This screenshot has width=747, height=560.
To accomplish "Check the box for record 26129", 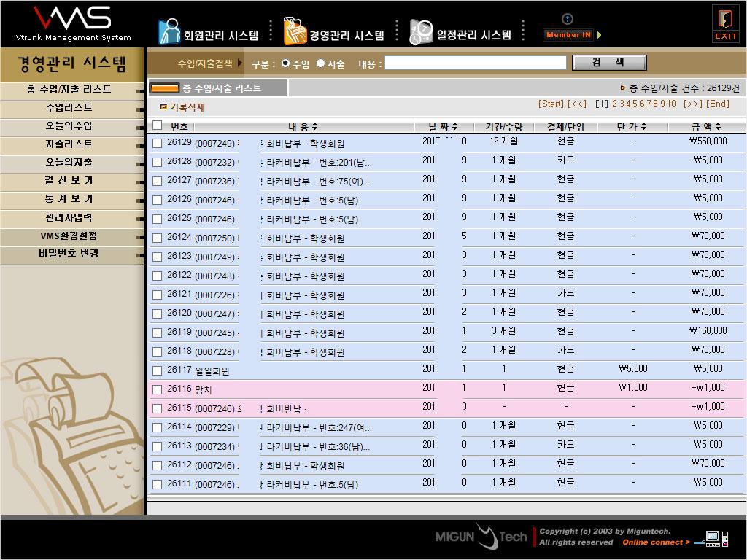I will click(x=158, y=143).
